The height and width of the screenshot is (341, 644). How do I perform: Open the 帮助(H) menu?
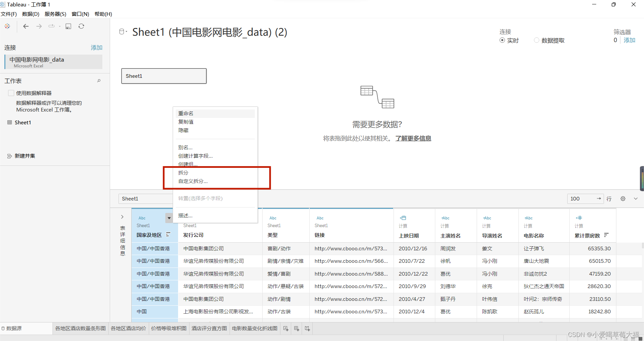tap(103, 14)
